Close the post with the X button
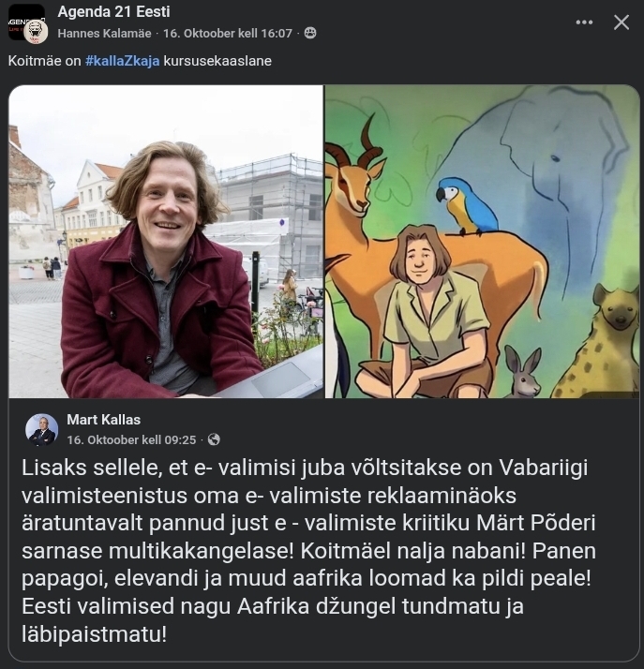This screenshot has height=669, width=644. pyautogui.click(x=622, y=22)
